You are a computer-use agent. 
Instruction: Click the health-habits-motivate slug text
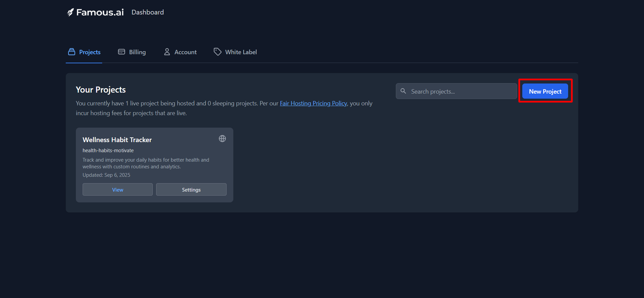click(x=108, y=151)
